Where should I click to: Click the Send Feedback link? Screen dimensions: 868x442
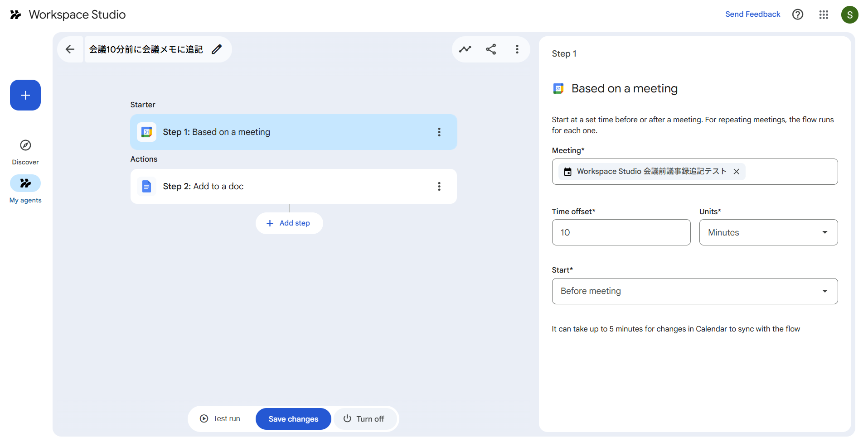click(752, 14)
